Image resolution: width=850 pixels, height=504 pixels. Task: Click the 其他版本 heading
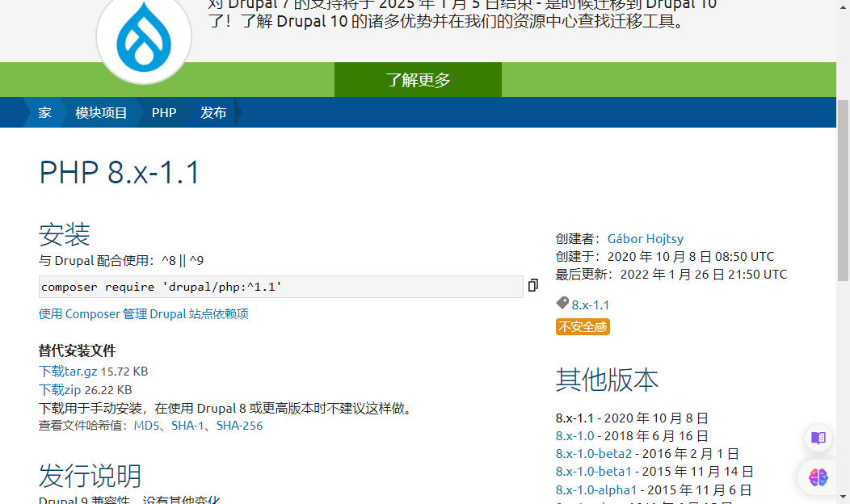607,380
